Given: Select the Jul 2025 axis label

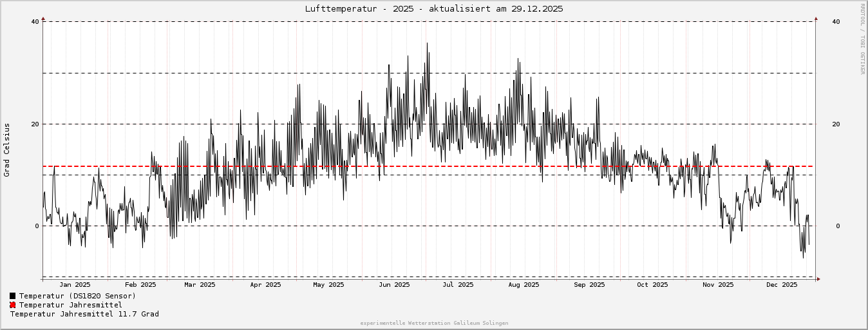Looking at the screenshot, I should pyautogui.click(x=458, y=284).
